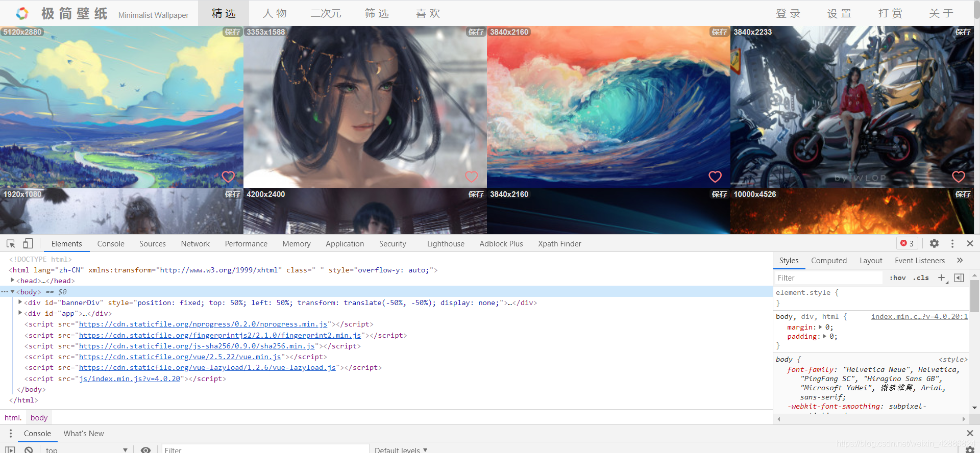Create a live expression with eye icon

(145, 449)
